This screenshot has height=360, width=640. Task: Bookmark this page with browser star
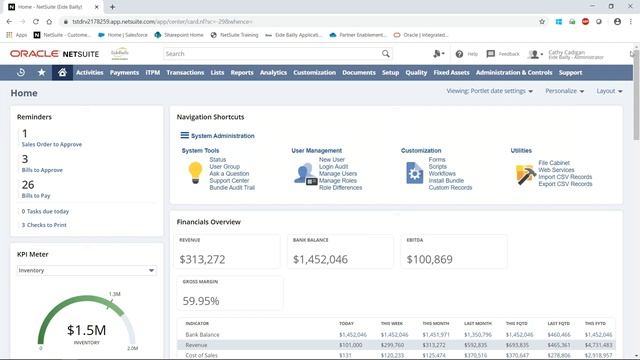point(542,22)
